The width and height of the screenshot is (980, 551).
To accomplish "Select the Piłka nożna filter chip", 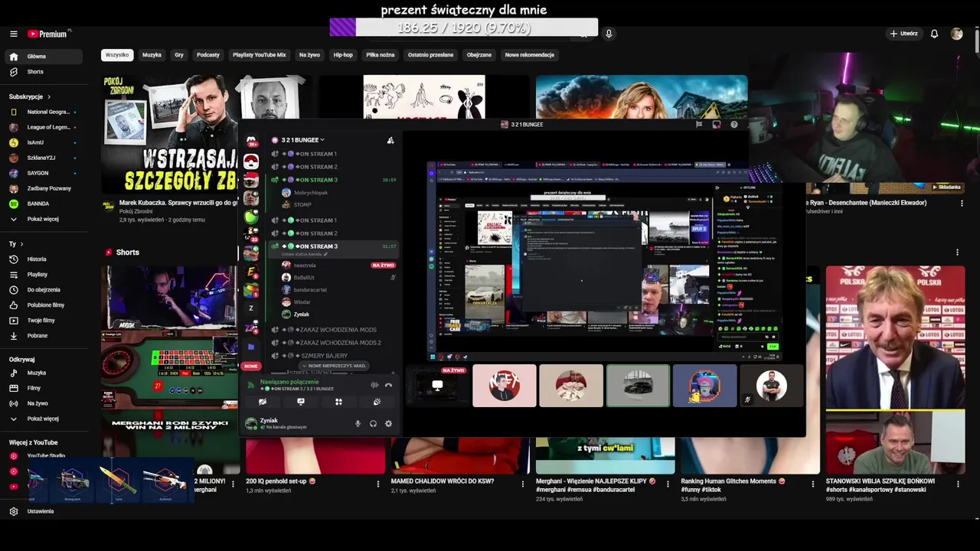I will pyautogui.click(x=381, y=55).
